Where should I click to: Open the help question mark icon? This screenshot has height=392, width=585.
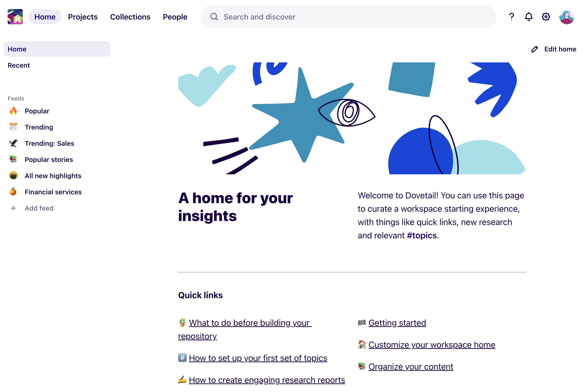coord(511,17)
